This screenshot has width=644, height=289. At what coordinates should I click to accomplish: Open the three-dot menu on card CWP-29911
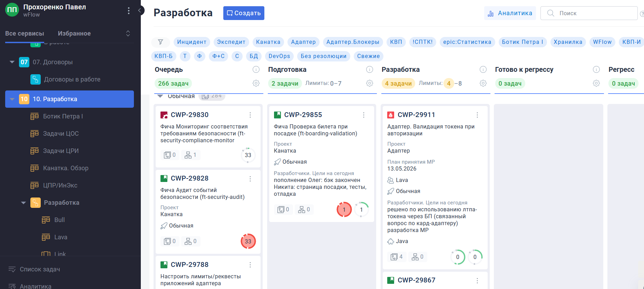coord(477,115)
